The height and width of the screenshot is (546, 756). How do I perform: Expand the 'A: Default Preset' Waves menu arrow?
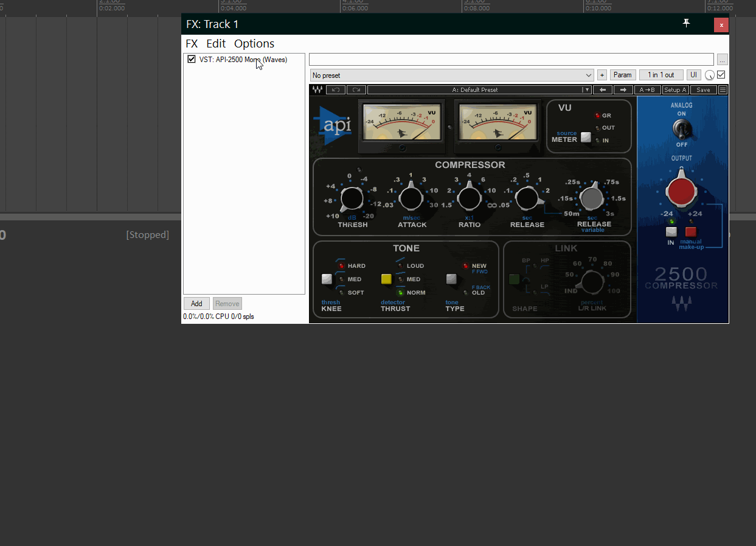tap(586, 90)
